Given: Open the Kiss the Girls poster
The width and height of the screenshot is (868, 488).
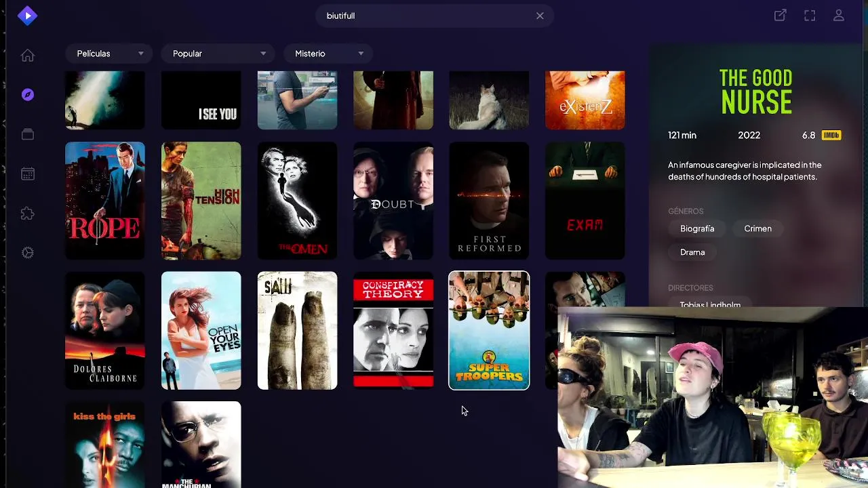Looking at the screenshot, I should [x=105, y=445].
